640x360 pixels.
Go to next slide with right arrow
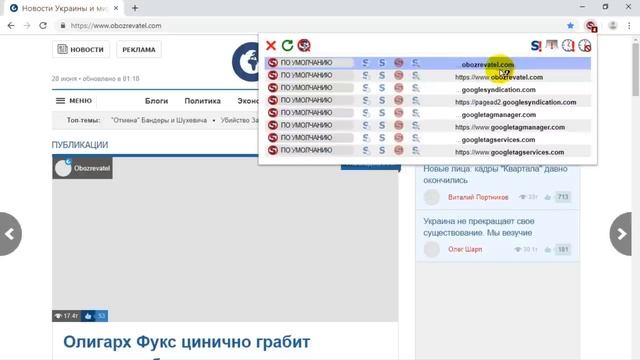click(621, 234)
